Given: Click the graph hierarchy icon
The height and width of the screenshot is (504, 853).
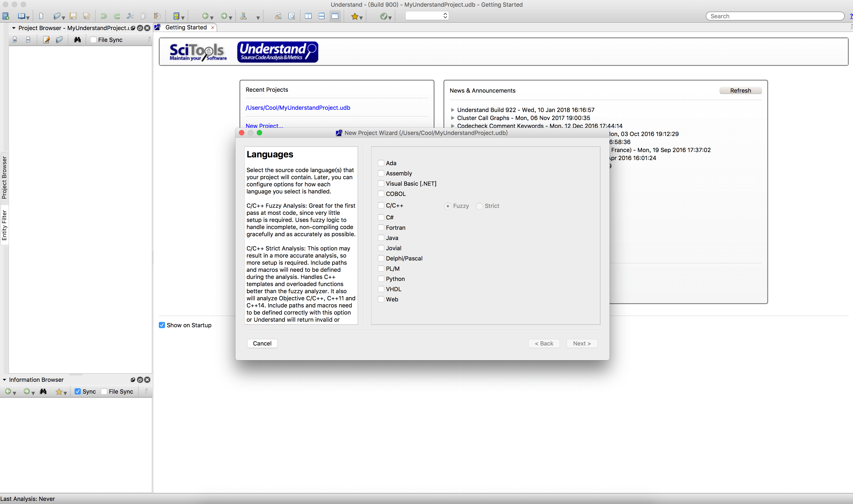Looking at the screenshot, I should (243, 16).
